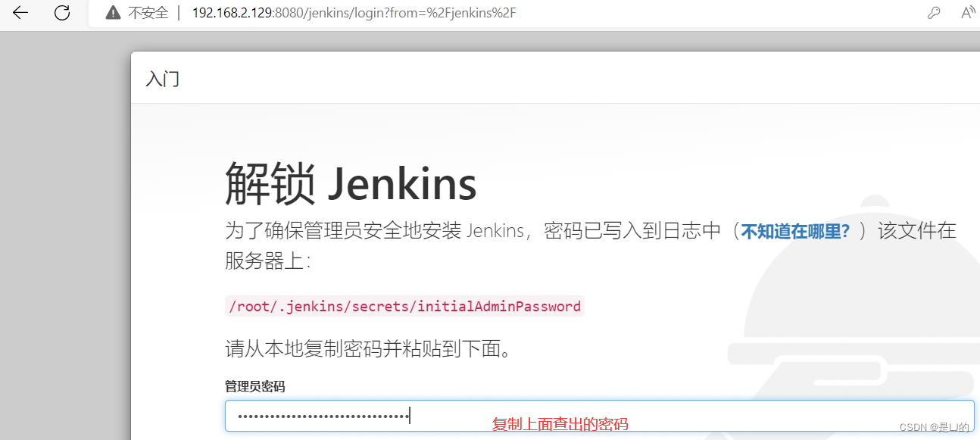Click the '不安全' security label

[x=148, y=13]
